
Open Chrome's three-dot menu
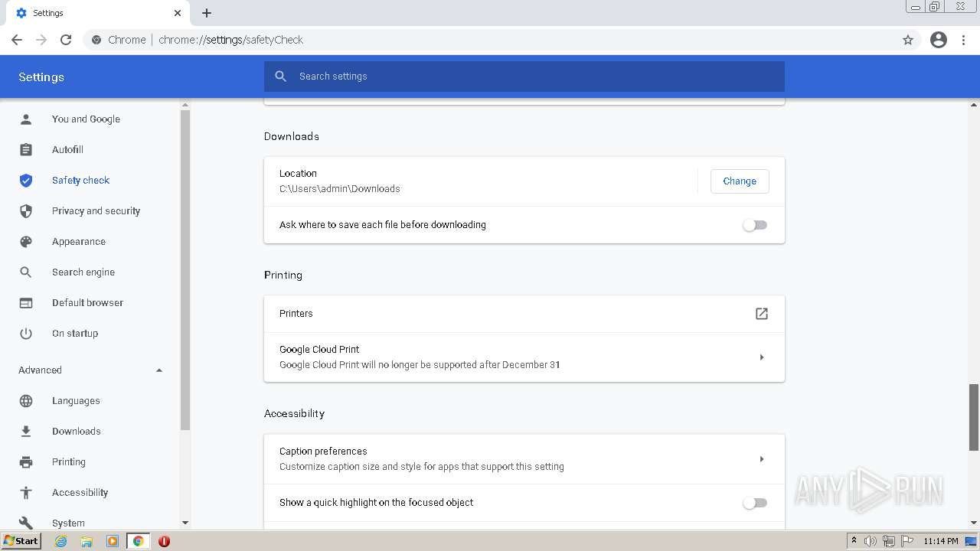point(964,40)
